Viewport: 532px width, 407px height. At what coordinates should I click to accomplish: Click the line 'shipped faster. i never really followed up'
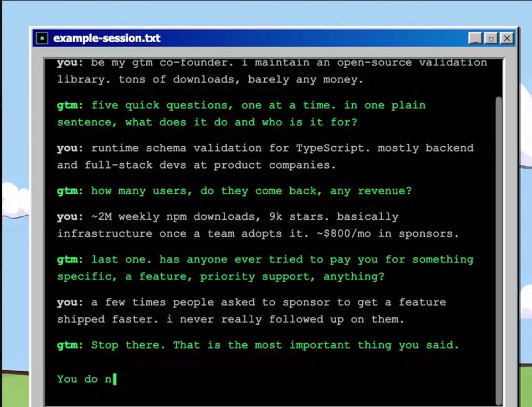tap(231, 320)
